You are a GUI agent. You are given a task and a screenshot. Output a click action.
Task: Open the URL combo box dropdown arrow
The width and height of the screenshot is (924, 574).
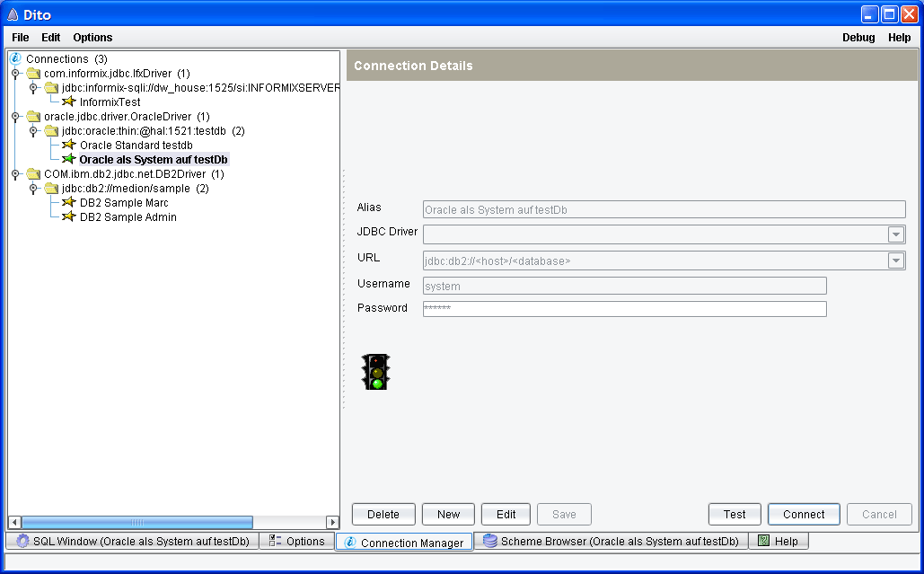coord(895,261)
